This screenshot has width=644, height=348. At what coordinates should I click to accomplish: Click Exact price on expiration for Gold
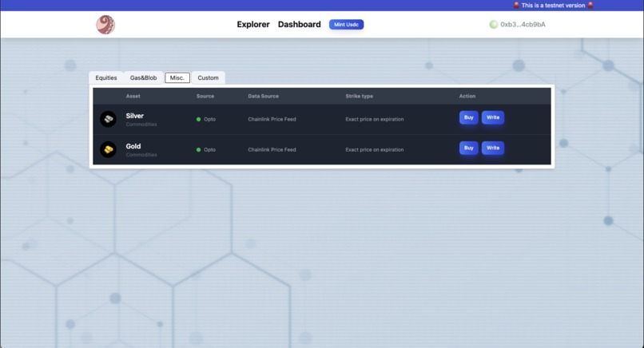coord(375,150)
